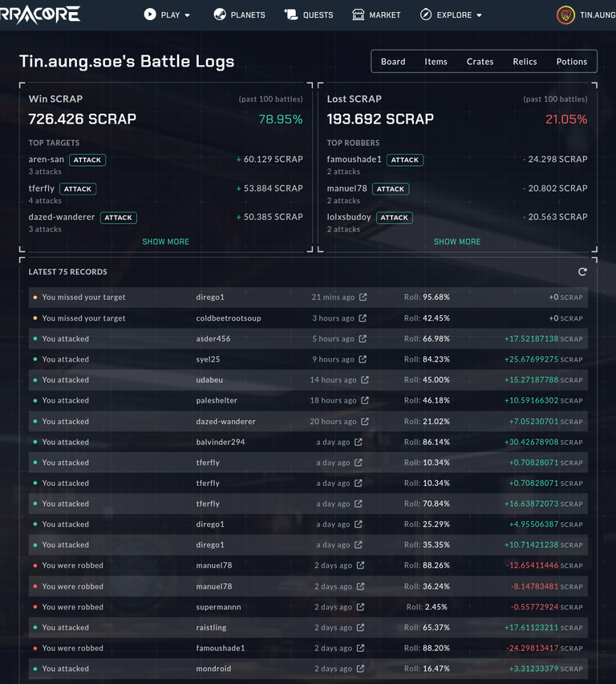Click the Market shop icon
The width and height of the screenshot is (616, 684).
click(x=359, y=14)
